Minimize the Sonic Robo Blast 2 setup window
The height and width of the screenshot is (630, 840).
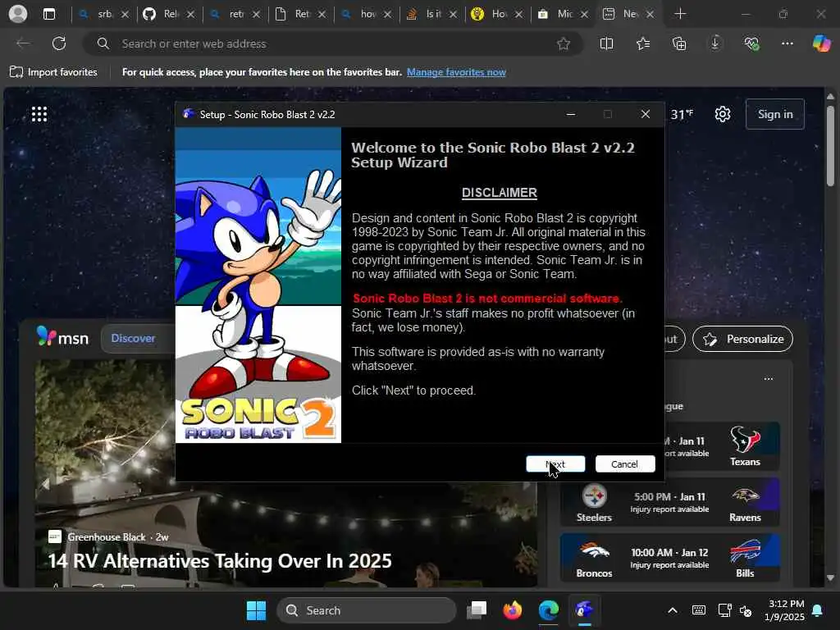coord(571,114)
